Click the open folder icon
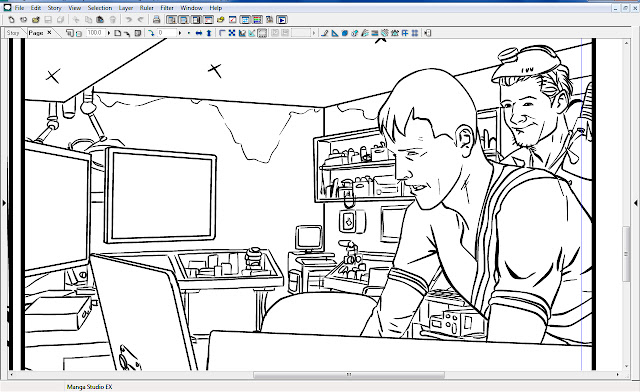 (36, 20)
